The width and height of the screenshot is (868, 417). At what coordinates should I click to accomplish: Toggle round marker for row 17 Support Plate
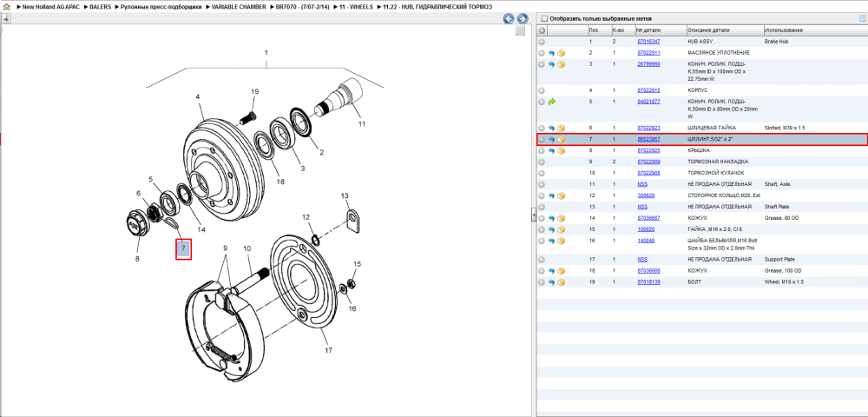click(542, 259)
